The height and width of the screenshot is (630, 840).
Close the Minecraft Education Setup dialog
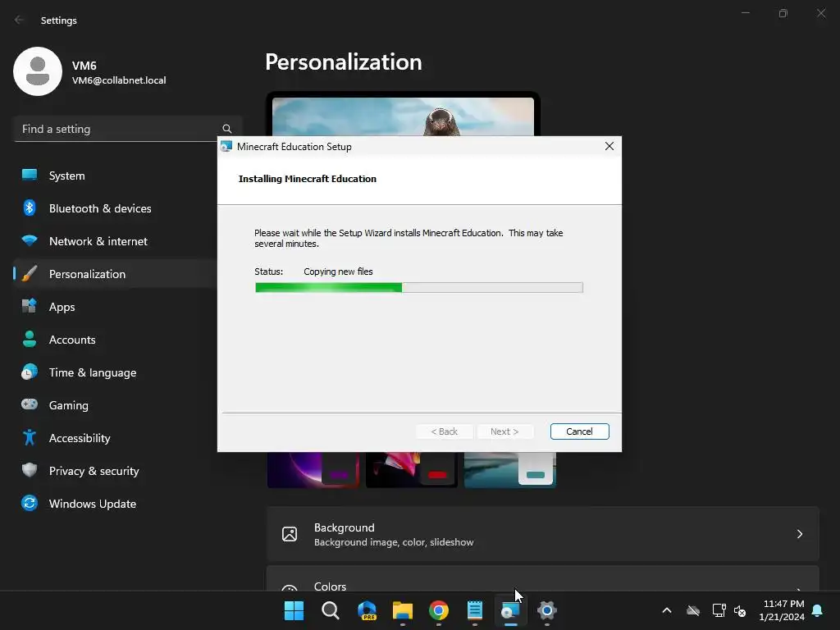(x=609, y=146)
